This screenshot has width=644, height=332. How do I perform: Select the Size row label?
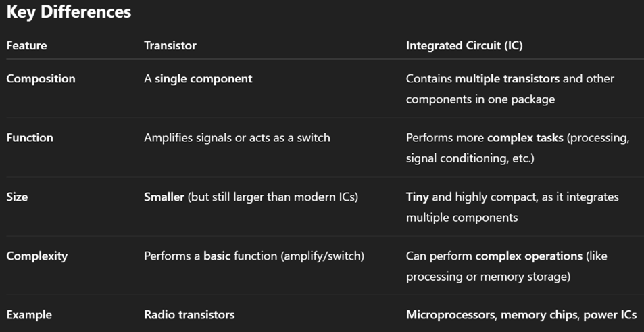point(17,197)
